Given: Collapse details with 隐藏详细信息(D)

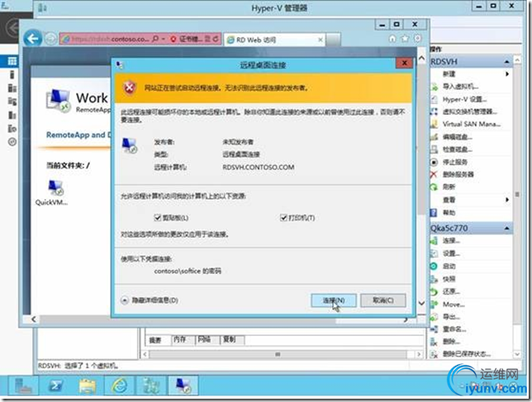Looking at the screenshot, I should tap(150, 300).
